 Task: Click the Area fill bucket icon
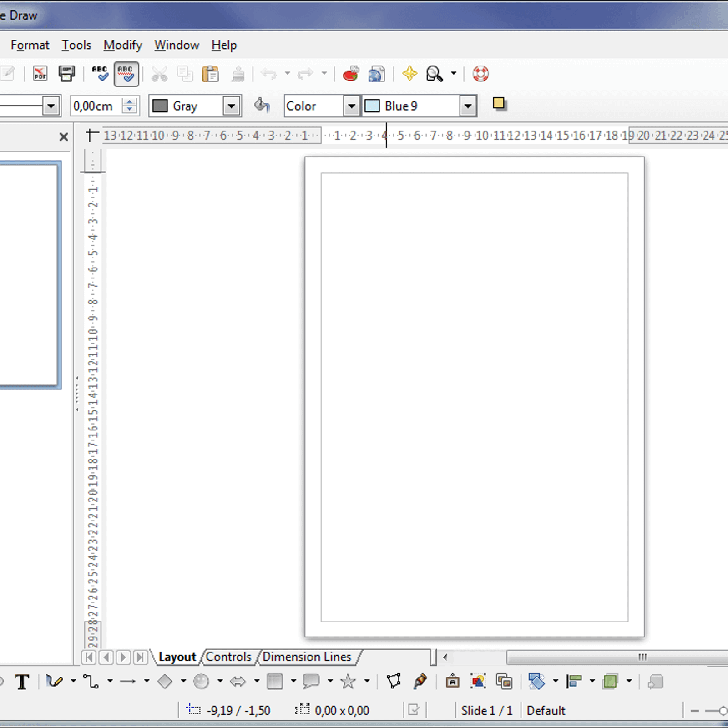[x=262, y=106]
